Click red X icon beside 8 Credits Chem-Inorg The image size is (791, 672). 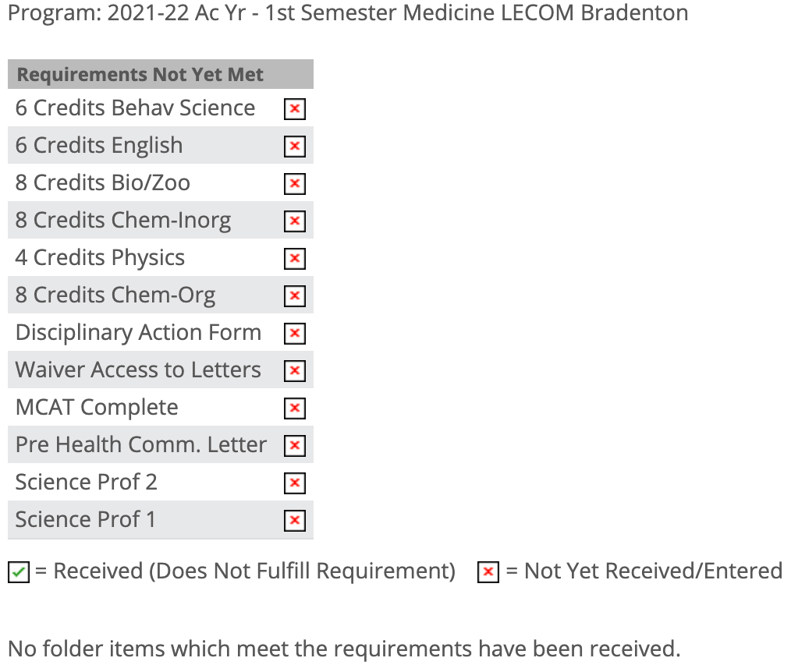click(x=294, y=221)
